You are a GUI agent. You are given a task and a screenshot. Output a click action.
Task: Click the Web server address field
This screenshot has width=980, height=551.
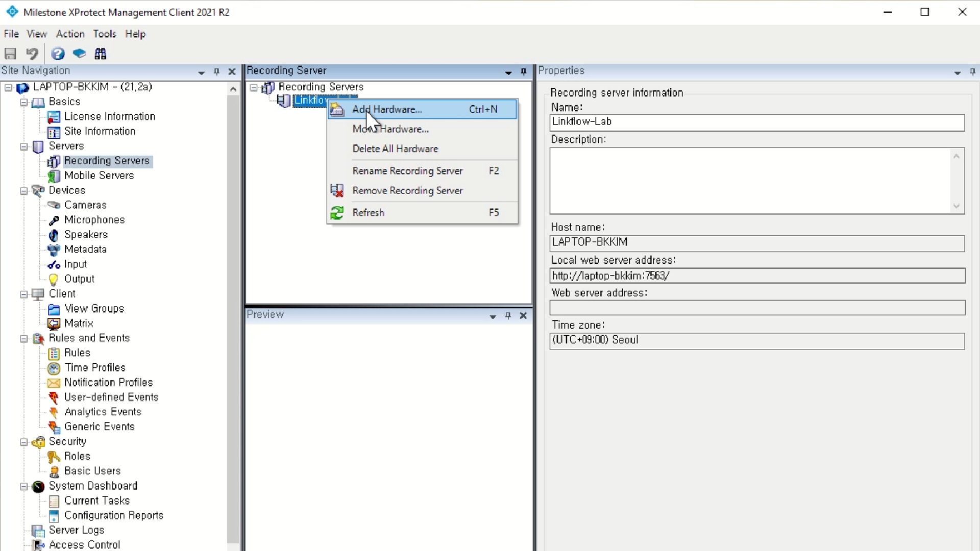[x=757, y=308]
